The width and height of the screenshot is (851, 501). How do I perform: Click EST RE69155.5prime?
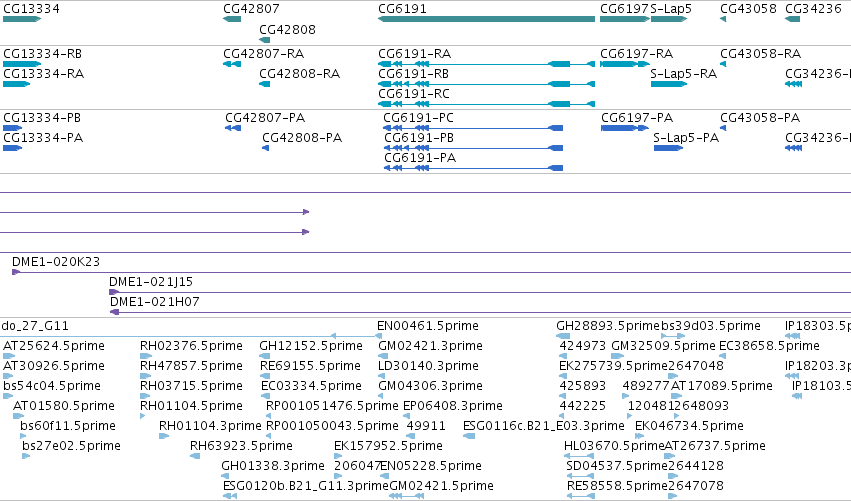tap(310, 366)
